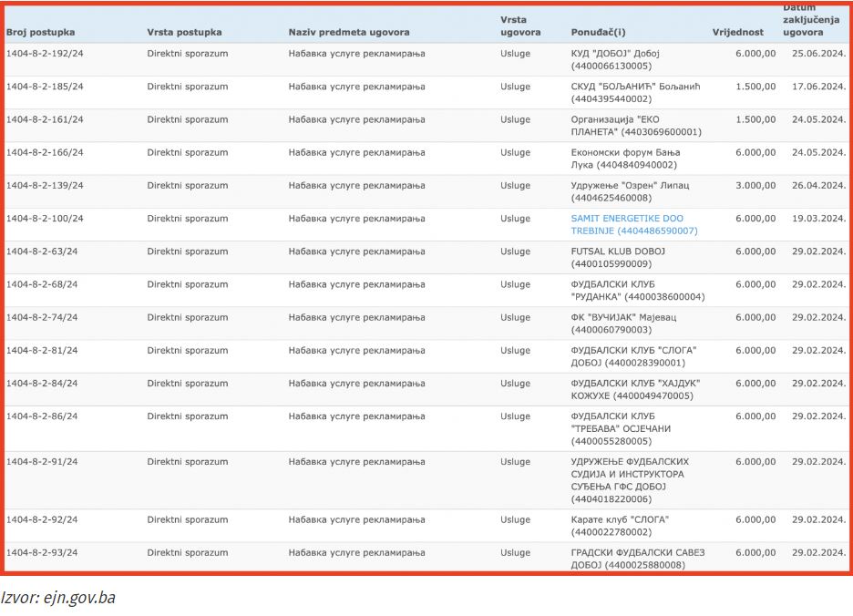Click date 29.02.2024. in the Карате клуб row
The width and height of the screenshot is (853, 616).
[818, 519]
